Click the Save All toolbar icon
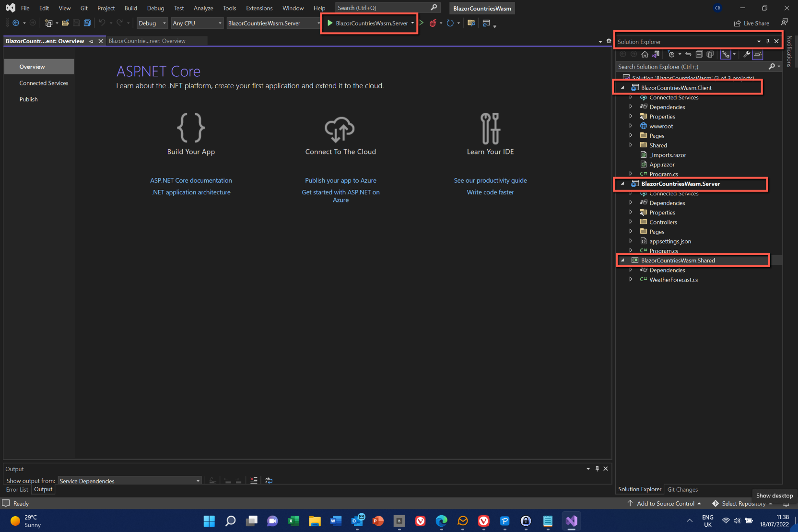 tap(87, 23)
